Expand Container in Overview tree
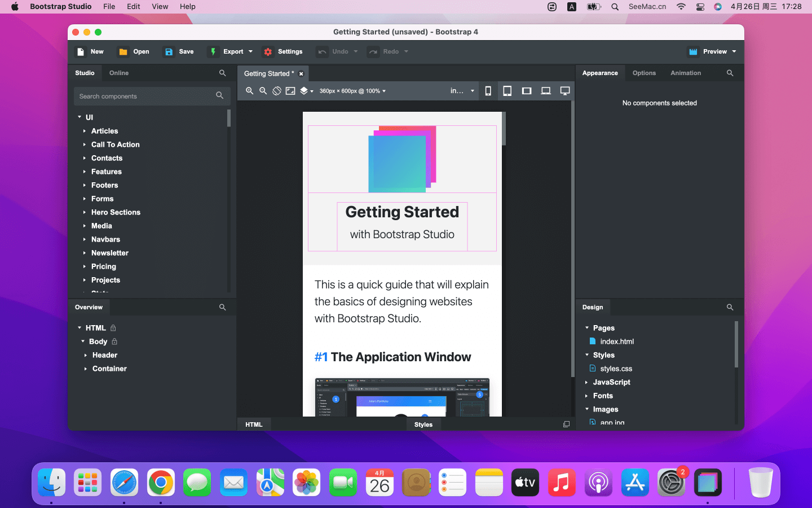The width and height of the screenshot is (812, 508). pos(86,369)
